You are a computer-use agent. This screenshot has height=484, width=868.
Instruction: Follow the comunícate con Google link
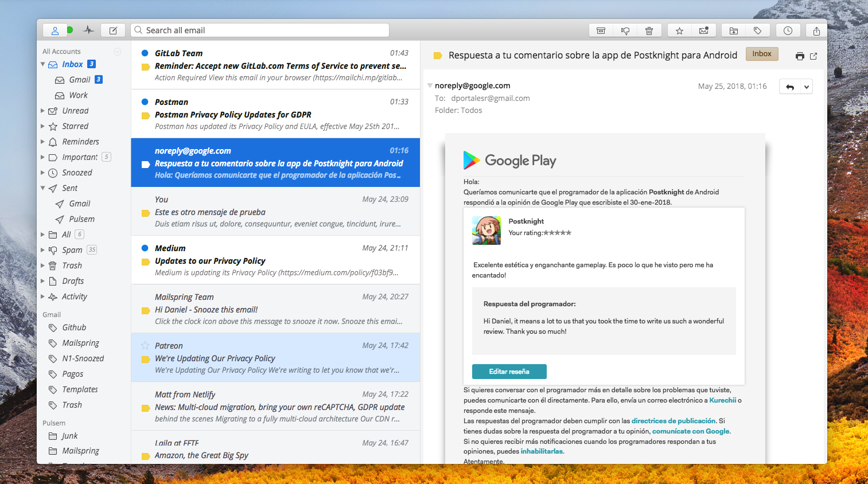(691, 431)
